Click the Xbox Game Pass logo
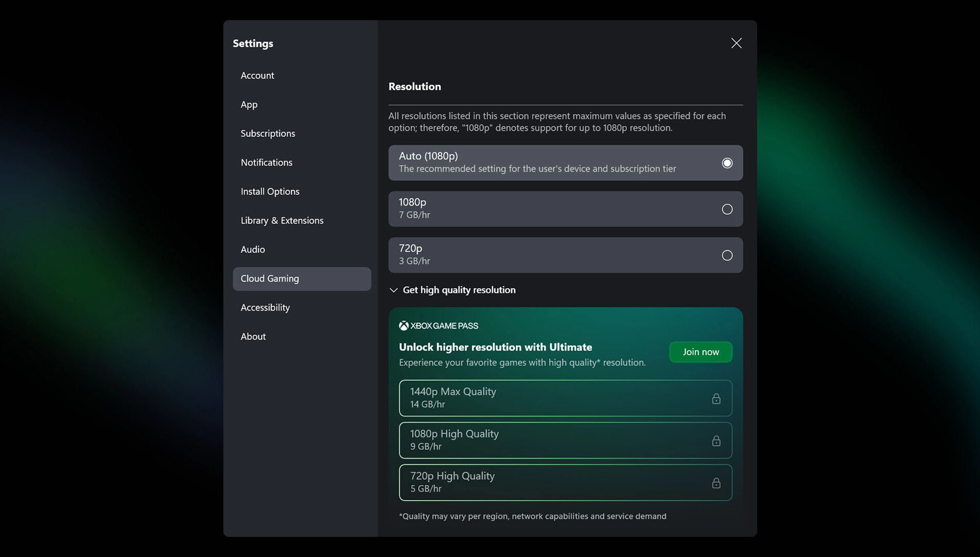 [x=438, y=325]
